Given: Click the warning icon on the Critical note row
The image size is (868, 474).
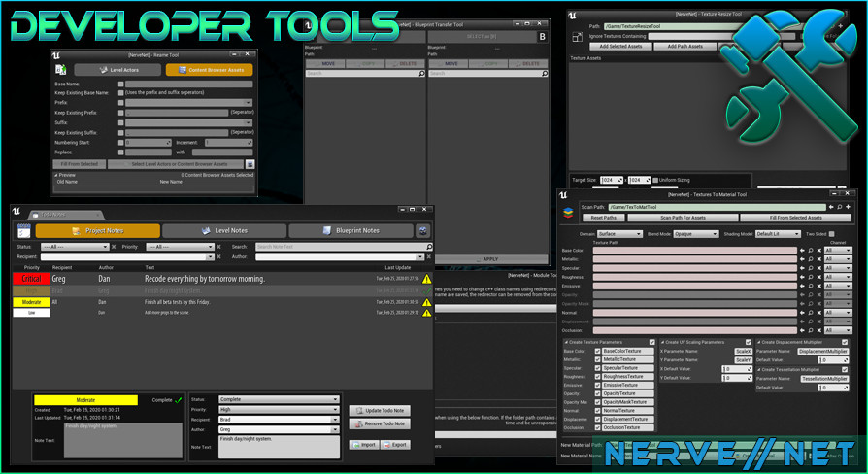Looking at the screenshot, I should click(427, 279).
